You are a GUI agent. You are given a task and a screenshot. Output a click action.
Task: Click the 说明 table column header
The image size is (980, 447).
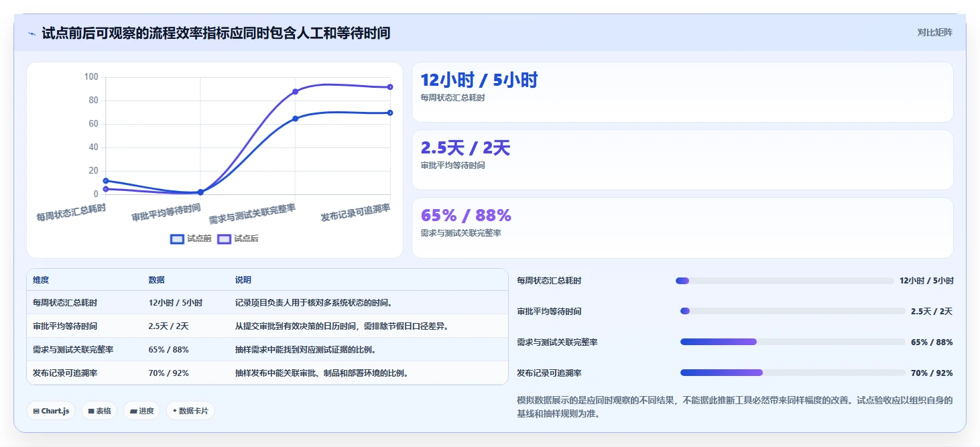click(x=243, y=279)
